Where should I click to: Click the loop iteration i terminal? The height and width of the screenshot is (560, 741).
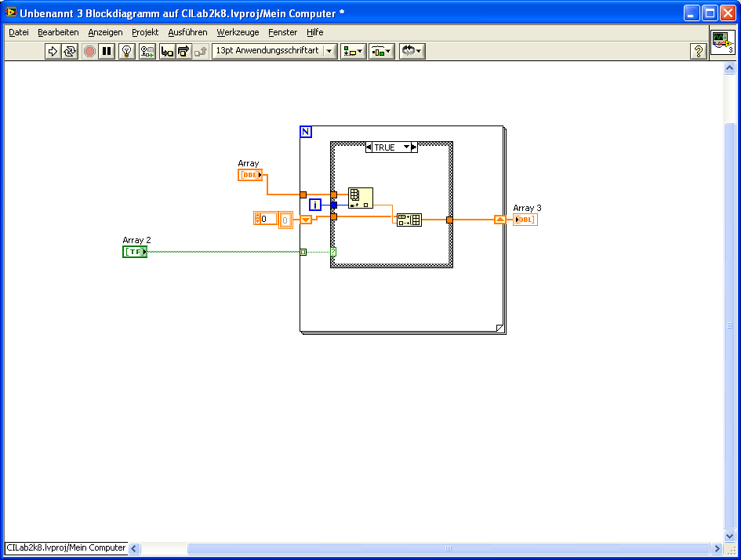click(315, 205)
